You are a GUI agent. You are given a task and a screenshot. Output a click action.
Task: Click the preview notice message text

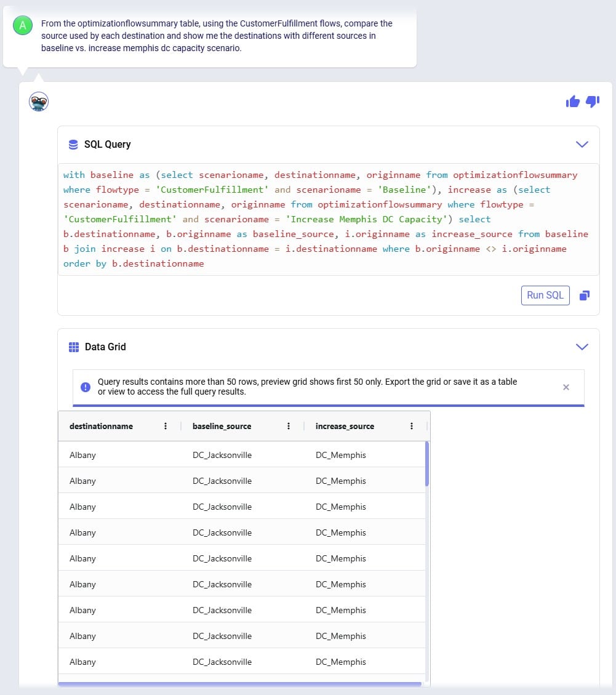tap(307, 387)
